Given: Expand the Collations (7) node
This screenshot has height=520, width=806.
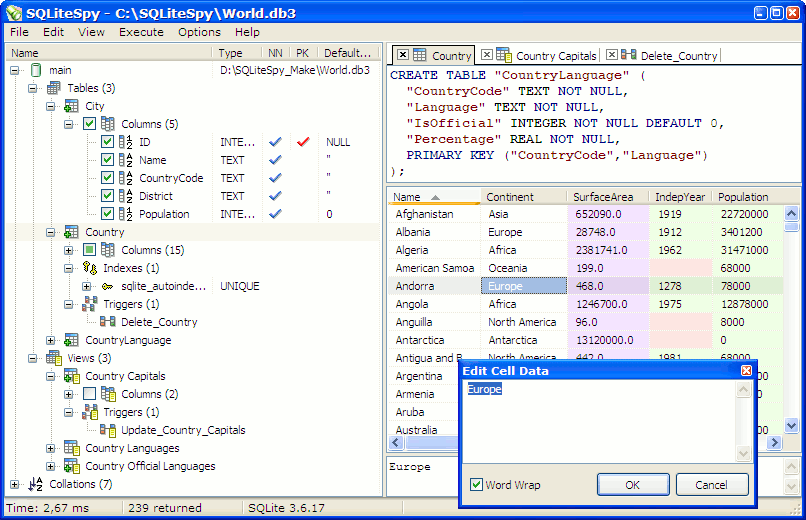Looking at the screenshot, I should (x=15, y=484).
